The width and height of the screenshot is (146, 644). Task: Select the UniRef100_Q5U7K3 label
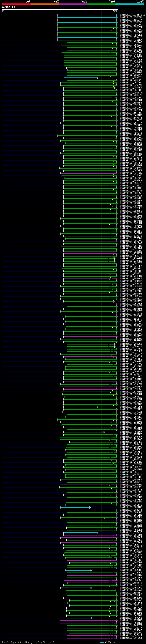(131, 88)
